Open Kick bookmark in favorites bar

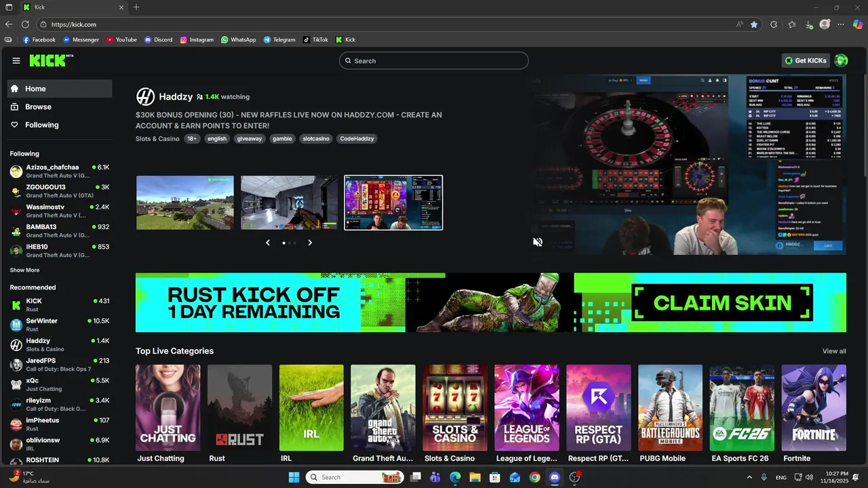pyautogui.click(x=346, y=40)
